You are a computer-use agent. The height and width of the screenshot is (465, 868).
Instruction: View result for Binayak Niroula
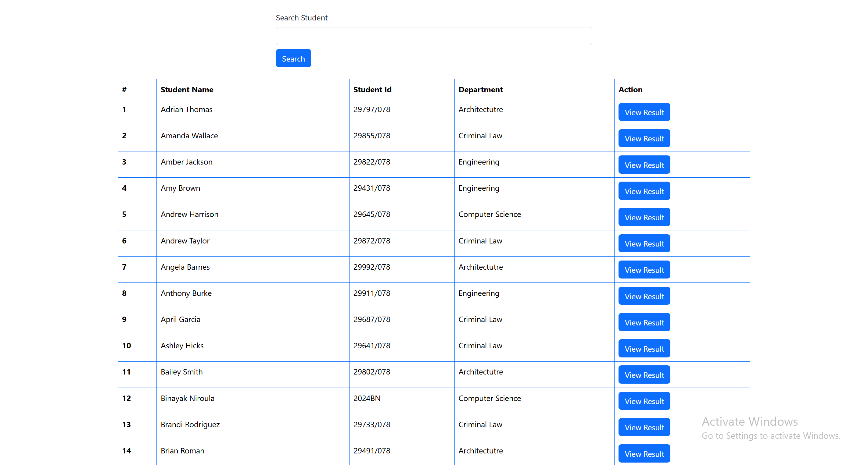point(644,401)
